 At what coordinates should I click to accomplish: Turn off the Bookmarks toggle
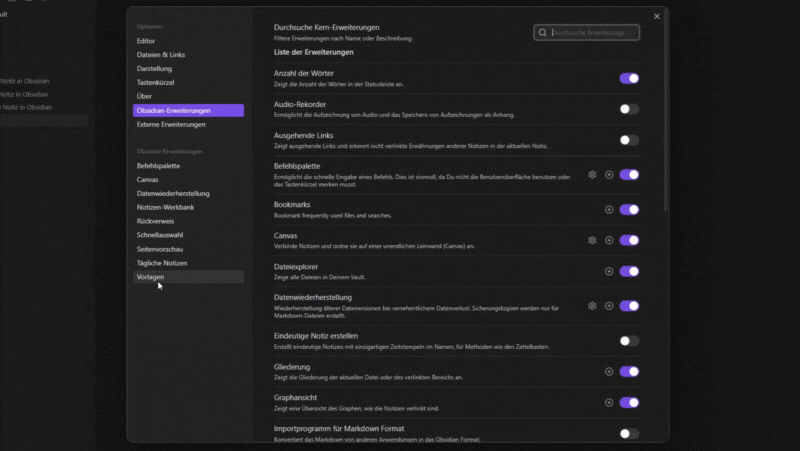pyautogui.click(x=629, y=210)
